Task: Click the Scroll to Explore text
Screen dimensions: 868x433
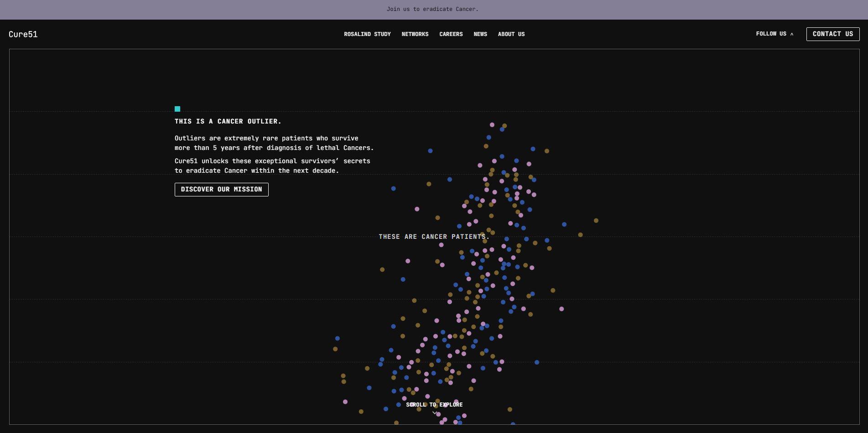Action: 434,405
